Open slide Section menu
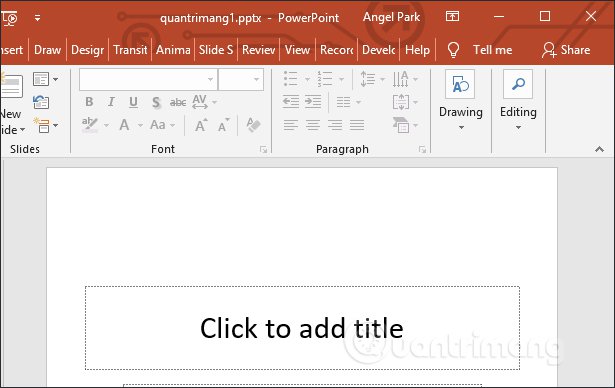 pyautogui.click(x=42, y=125)
